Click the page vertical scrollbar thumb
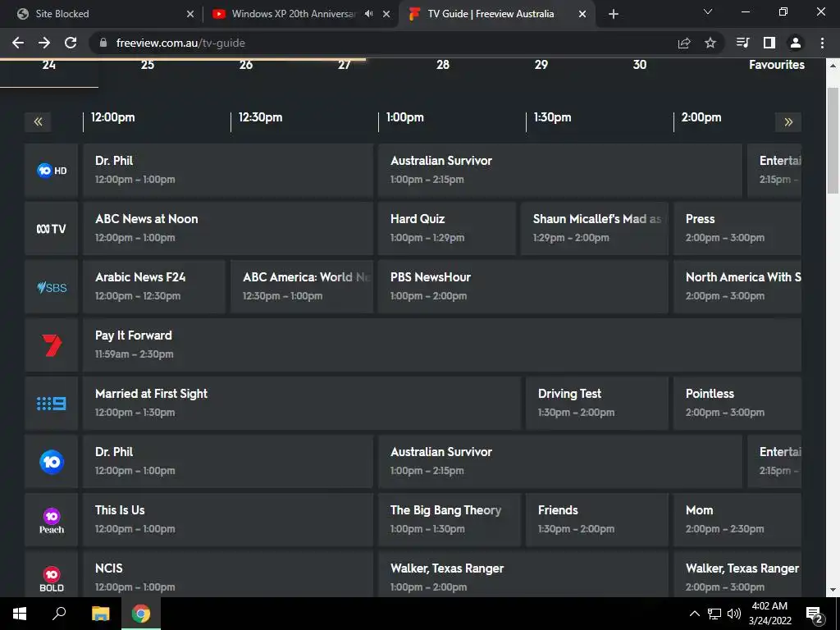Viewport: 840px width, 630px height. (833, 140)
